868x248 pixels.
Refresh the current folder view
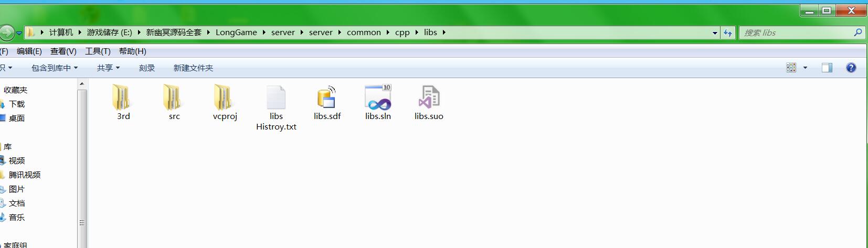[x=727, y=33]
